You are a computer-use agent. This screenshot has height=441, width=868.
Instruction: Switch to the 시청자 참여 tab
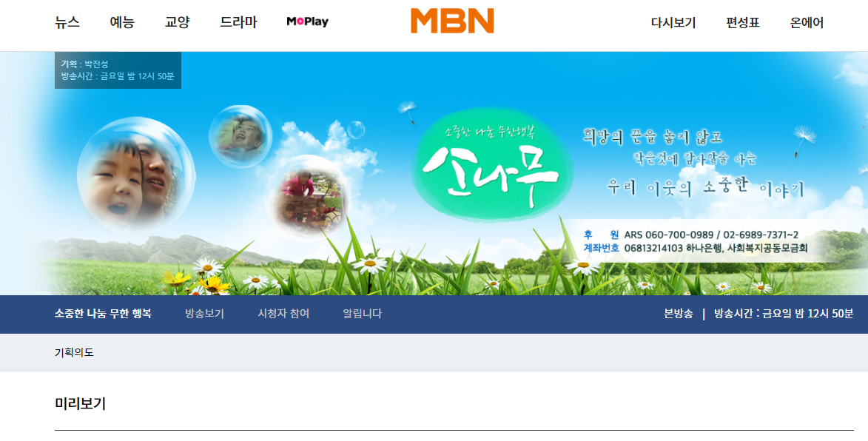pyautogui.click(x=283, y=314)
